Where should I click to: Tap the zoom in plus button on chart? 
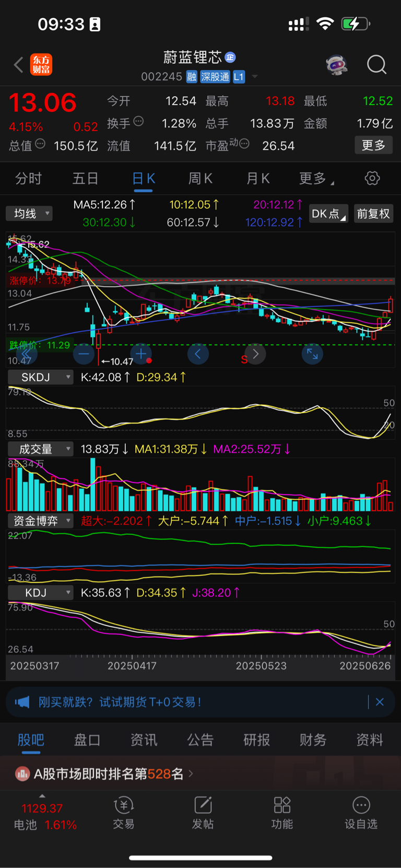[140, 354]
